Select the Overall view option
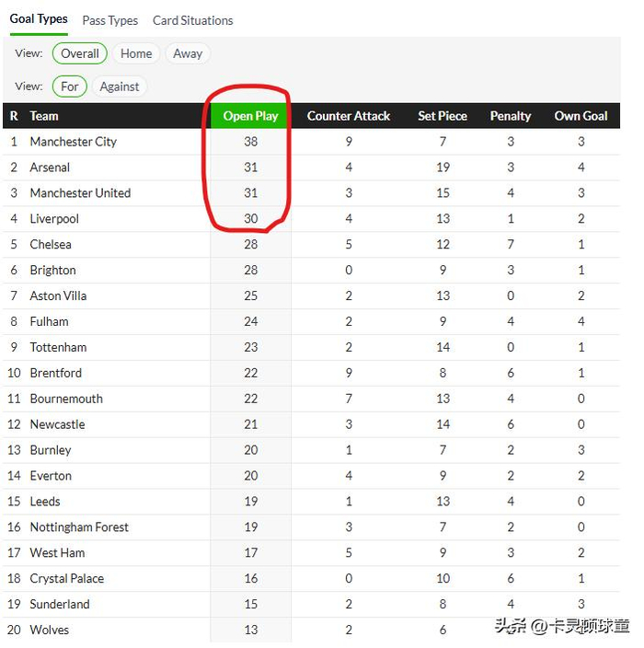 (80, 53)
